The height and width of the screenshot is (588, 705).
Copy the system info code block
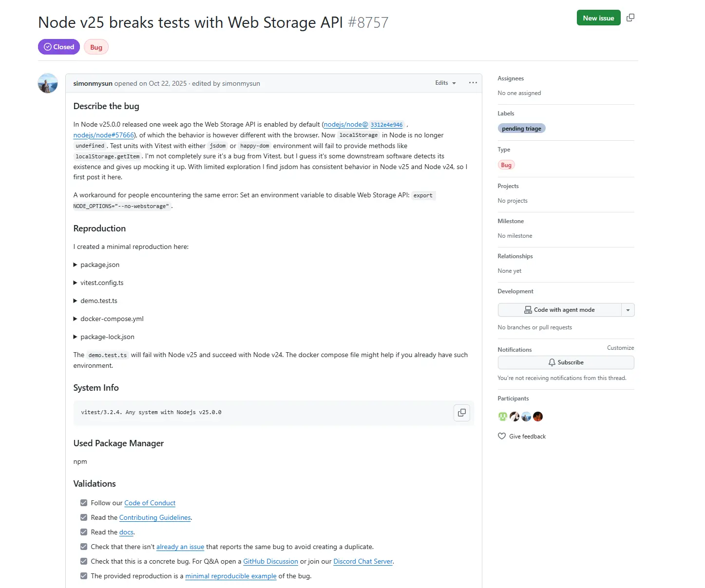[461, 413]
